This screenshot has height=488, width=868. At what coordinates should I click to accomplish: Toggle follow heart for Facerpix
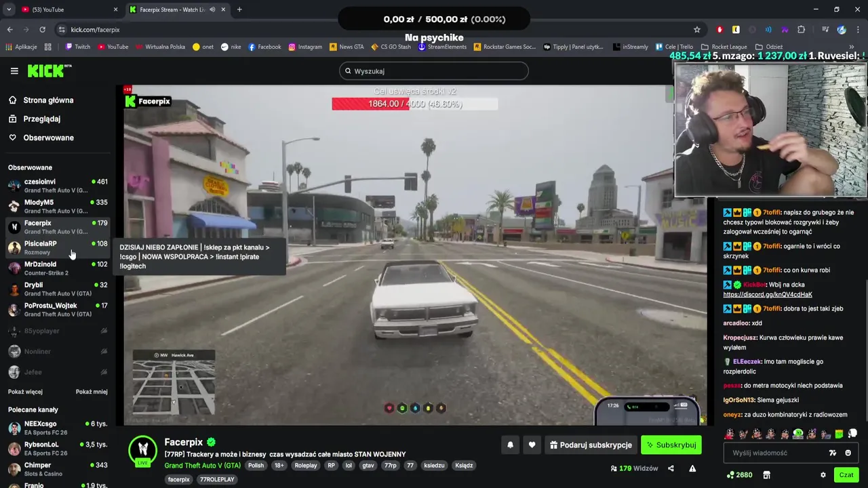(x=532, y=445)
